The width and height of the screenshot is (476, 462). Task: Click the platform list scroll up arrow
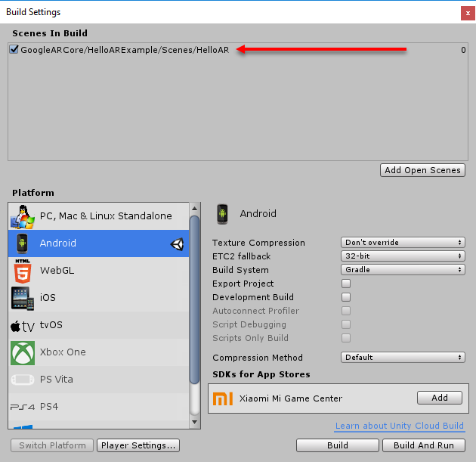click(195, 209)
